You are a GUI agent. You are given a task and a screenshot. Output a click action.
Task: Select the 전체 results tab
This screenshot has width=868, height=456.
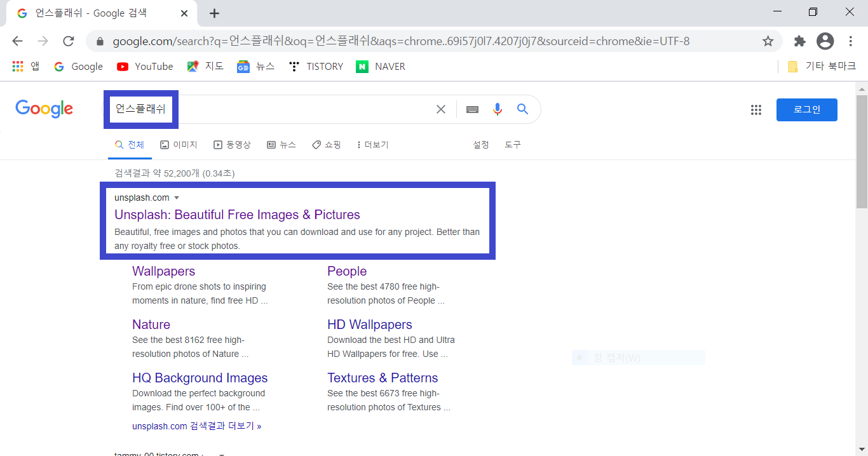[x=130, y=145]
